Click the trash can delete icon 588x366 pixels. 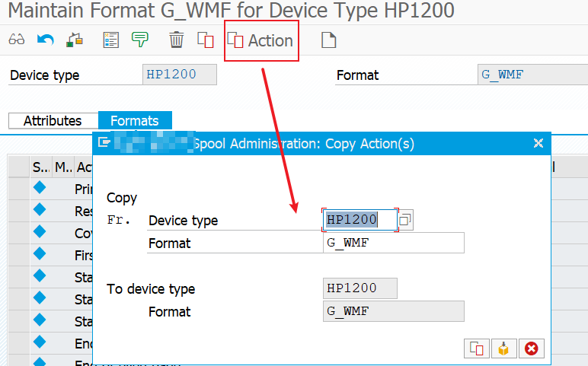[x=176, y=40]
